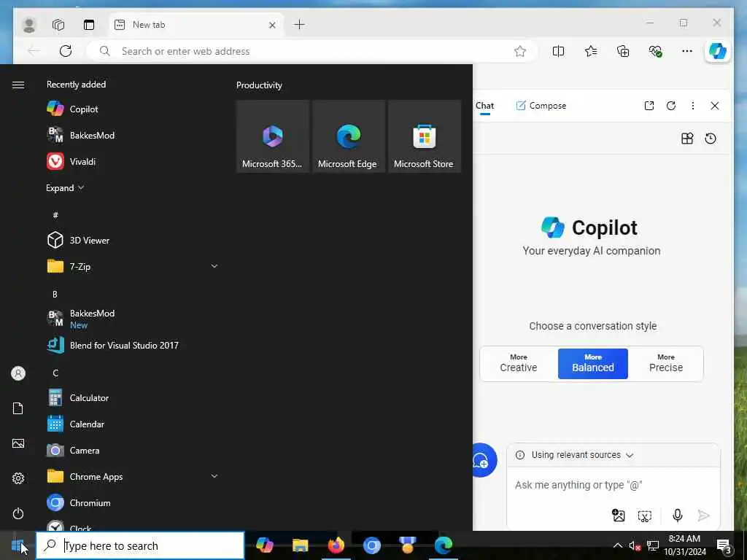The height and width of the screenshot is (560, 747).
Task: Open Copilot more options menu
Action: 693,106
